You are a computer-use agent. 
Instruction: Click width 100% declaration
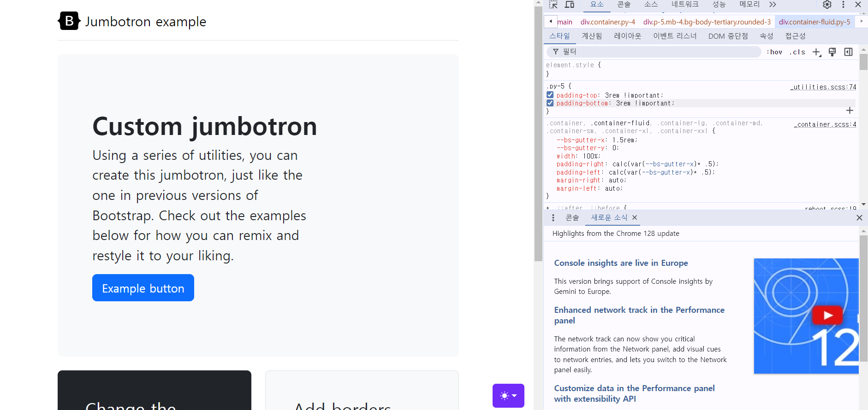point(578,156)
